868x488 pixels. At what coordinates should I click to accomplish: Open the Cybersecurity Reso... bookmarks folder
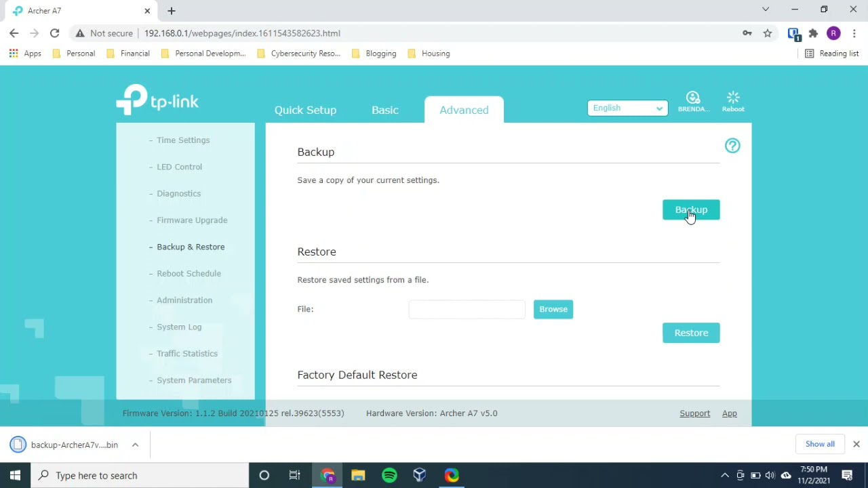point(298,54)
